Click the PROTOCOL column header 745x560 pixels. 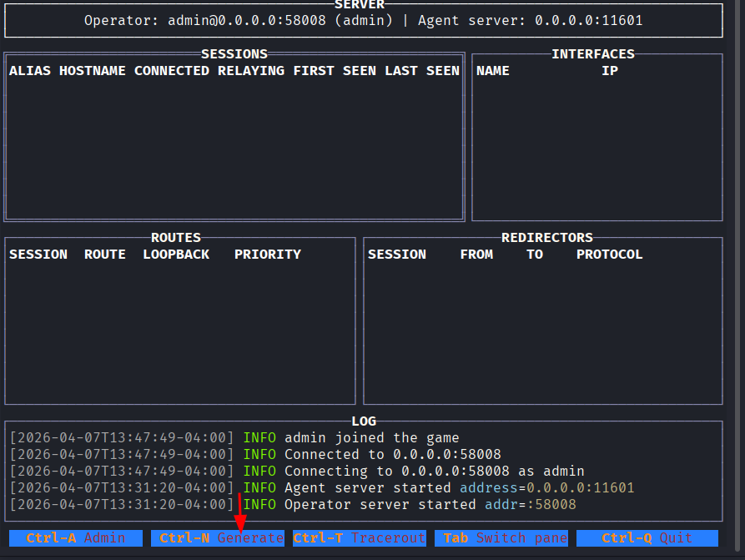(610, 255)
